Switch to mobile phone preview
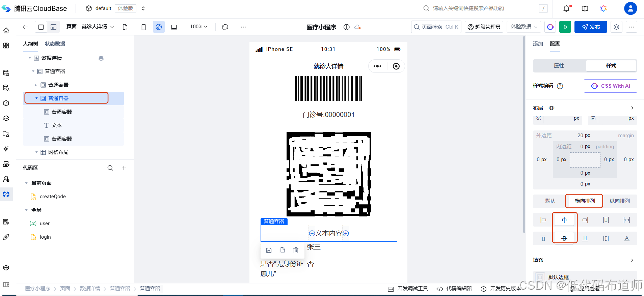The image size is (644, 296). click(x=143, y=27)
